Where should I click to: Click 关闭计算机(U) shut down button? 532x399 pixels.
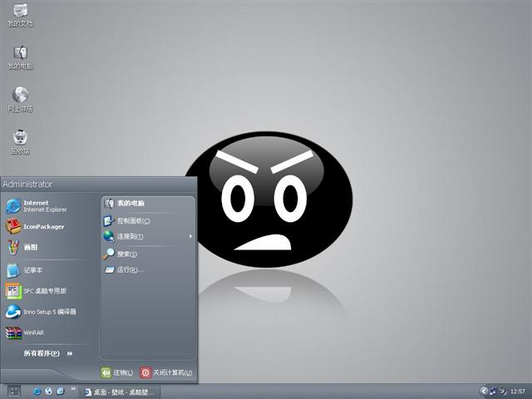(x=166, y=372)
